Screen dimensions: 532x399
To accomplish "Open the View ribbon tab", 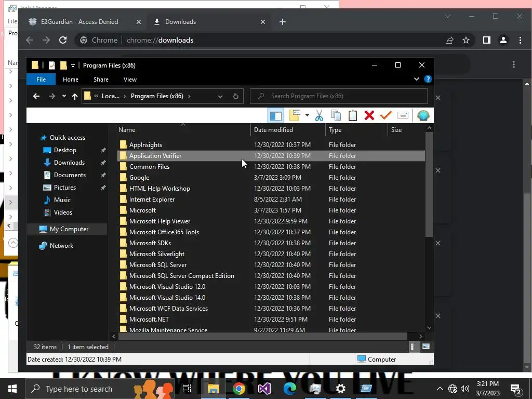I will (130, 79).
